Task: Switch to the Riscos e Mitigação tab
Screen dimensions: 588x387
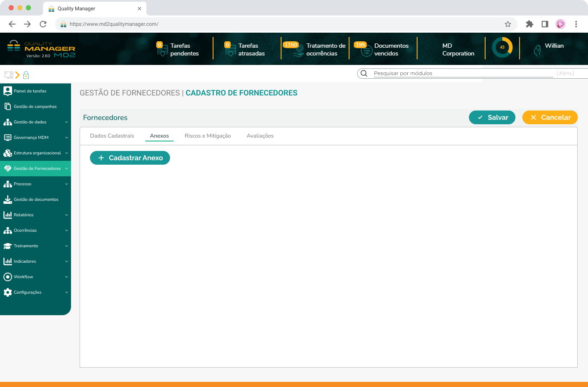Action: pyautogui.click(x=207, y=135)
